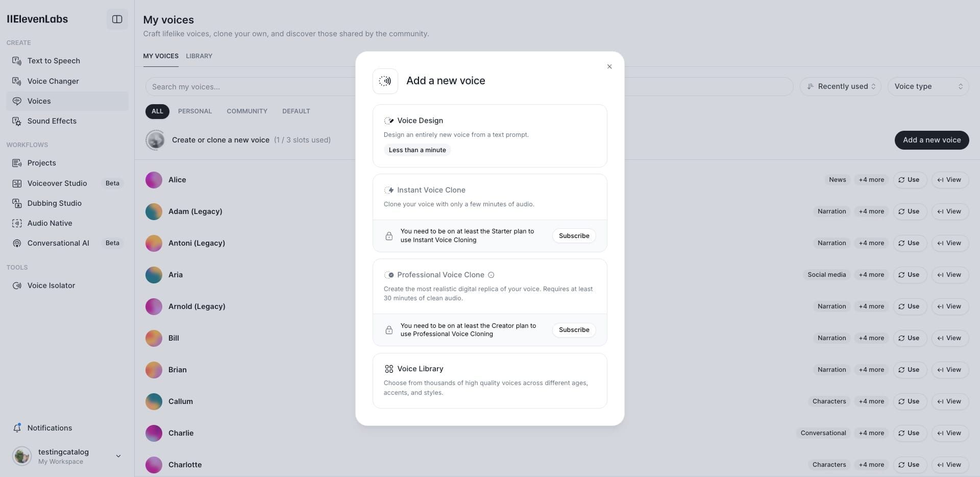The height and width of the screenshot is (477, 980).
Task: Click the Conversational tag on Charlie
Action: pos(823,433)
